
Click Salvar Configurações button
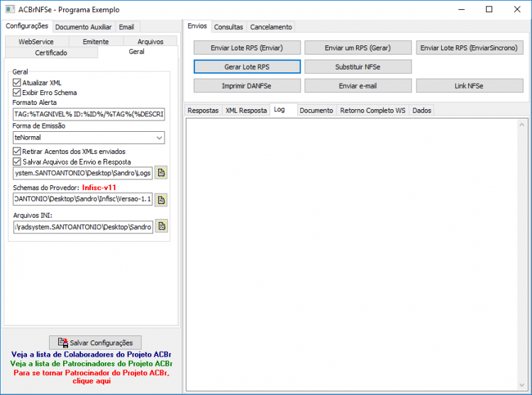(x=95, y=343)
